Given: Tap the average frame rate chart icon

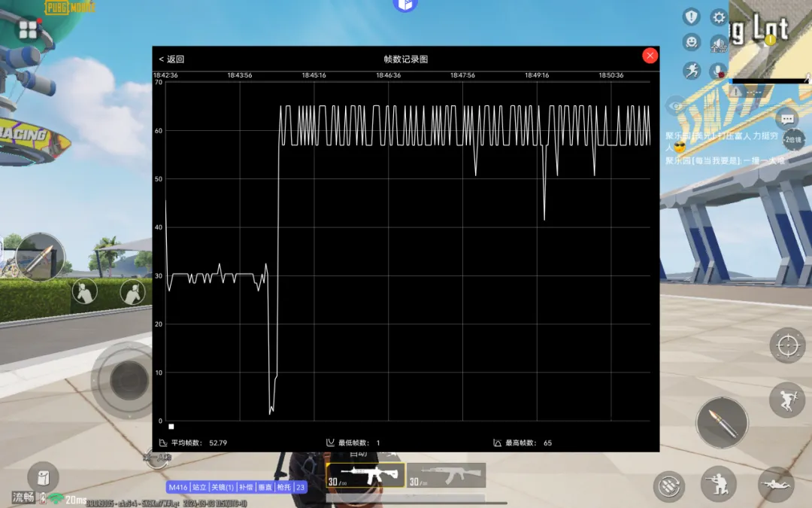Looking at the screenshot, I should [x=163, y=443].
